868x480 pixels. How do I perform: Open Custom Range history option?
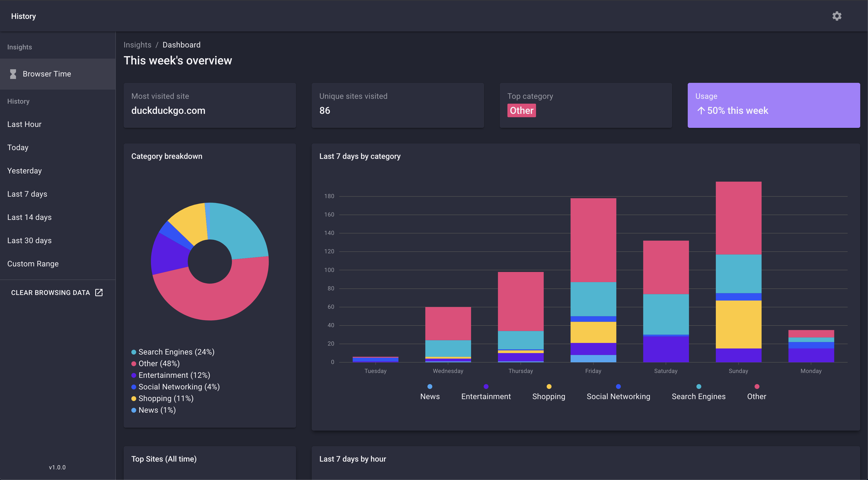pyautogui.click(x=33, y=264)
